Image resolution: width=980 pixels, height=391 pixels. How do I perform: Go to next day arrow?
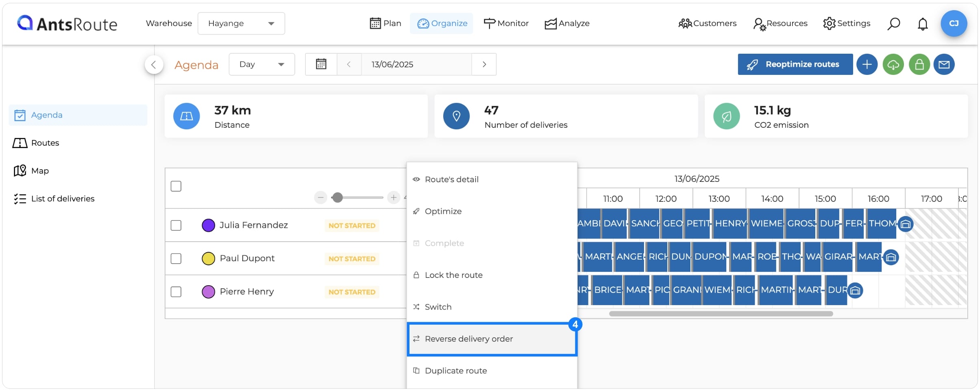[484, 64]
